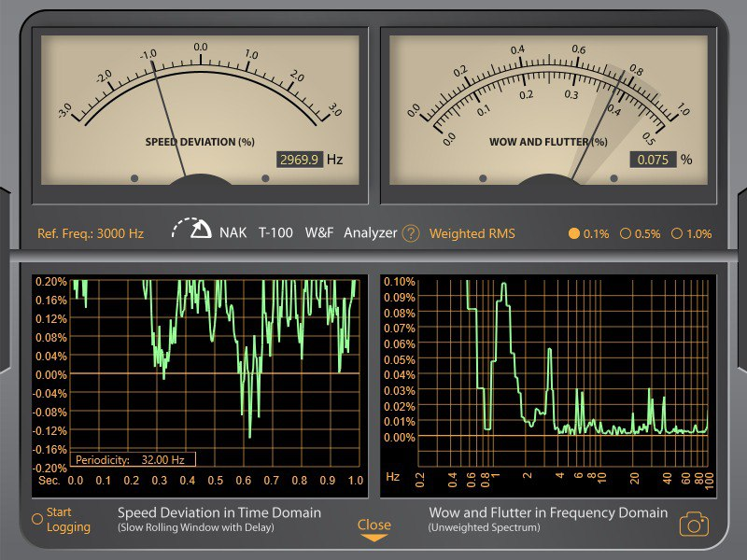Click the time domain speed deviation graph

click(215, 373)
